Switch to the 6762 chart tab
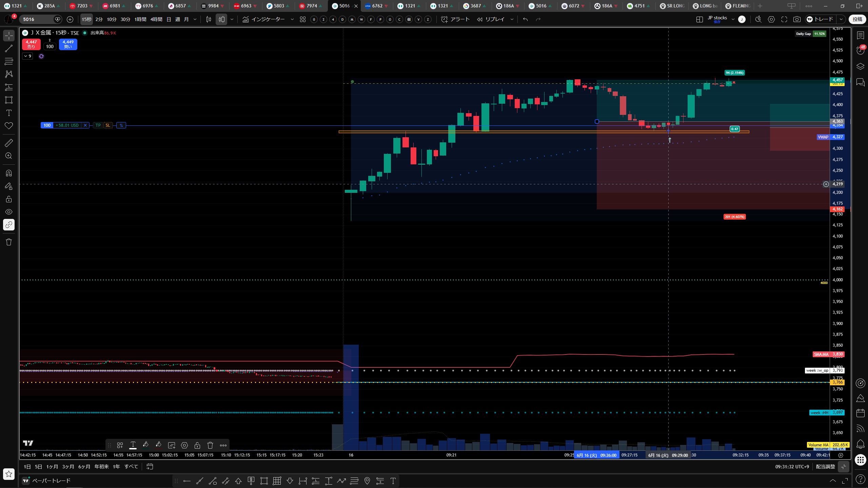The width and height of the screenshot is (868, 488). coord(376,6)
